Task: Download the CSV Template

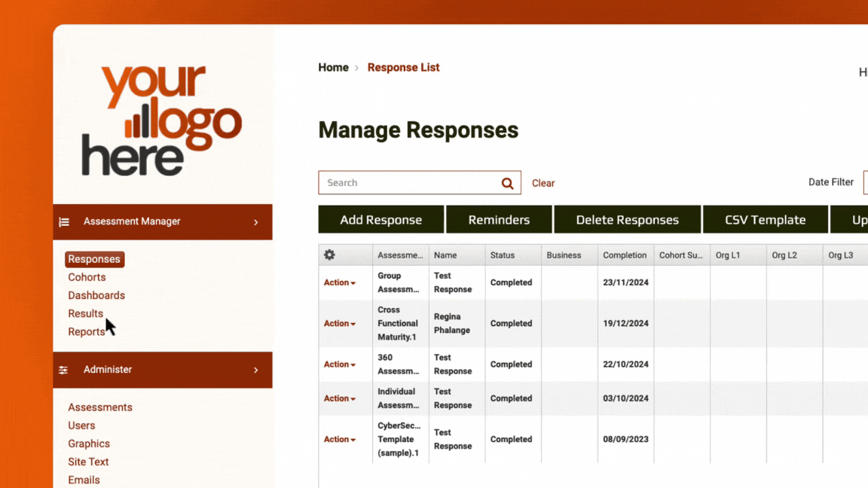Action: (x=766, y=219)
